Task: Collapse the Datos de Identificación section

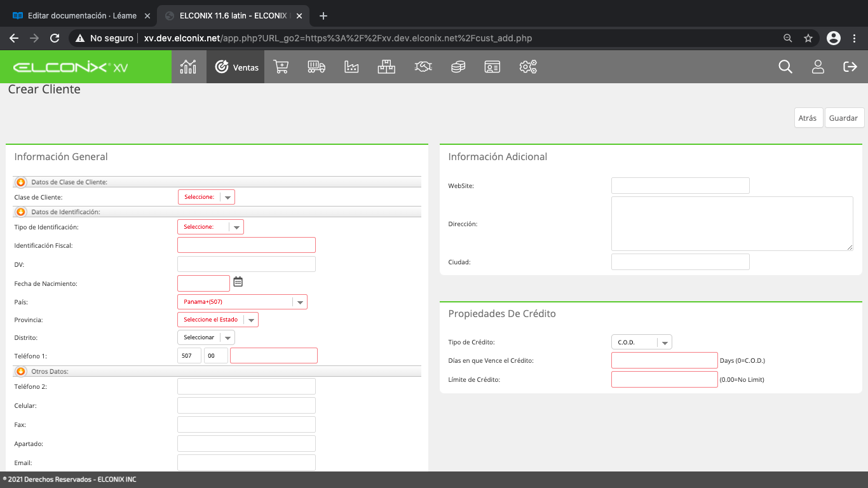Action: point(21,212)
